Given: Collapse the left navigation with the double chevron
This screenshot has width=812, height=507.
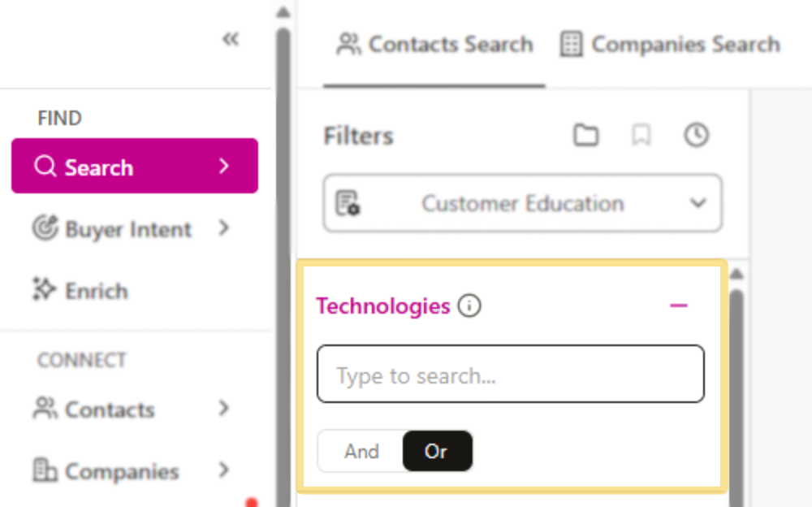Looking at the screenshot, I should [231, 38].
